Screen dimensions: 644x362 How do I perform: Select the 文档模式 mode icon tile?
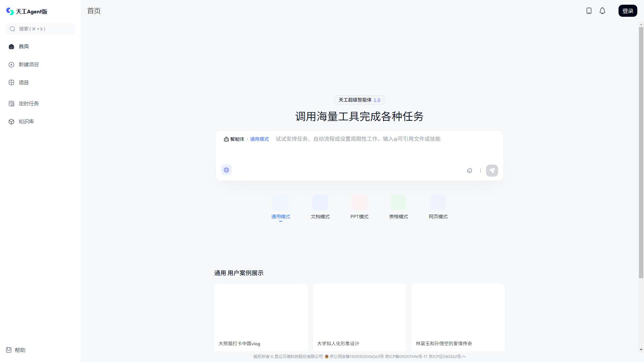point(320,202)
